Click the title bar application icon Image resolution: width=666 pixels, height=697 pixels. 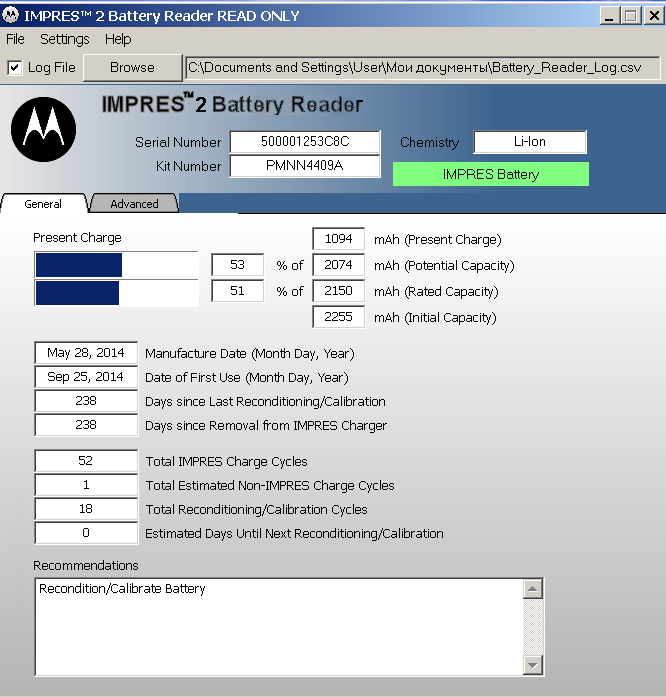pos(11,16)
